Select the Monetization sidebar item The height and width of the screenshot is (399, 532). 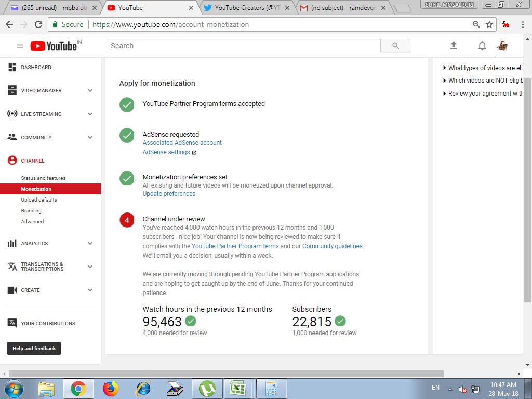point(50,189)
